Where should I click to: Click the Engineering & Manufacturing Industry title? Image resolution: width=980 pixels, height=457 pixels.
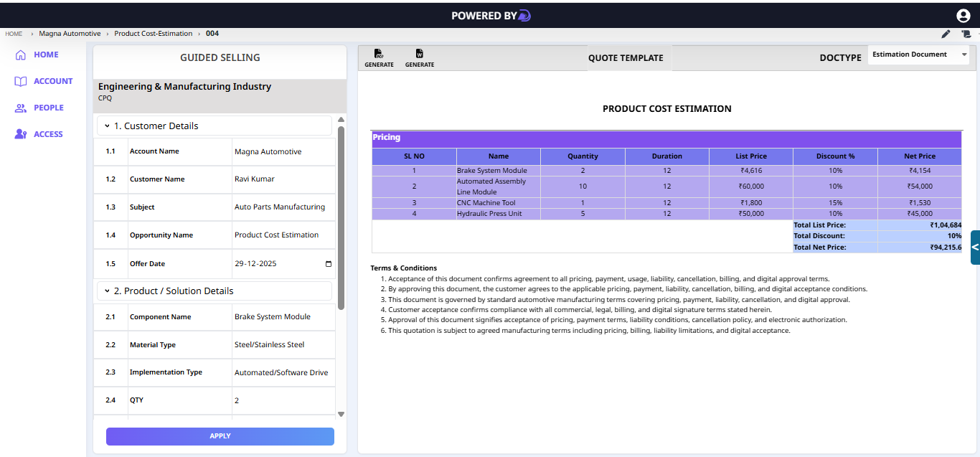(x=184, y=87)
